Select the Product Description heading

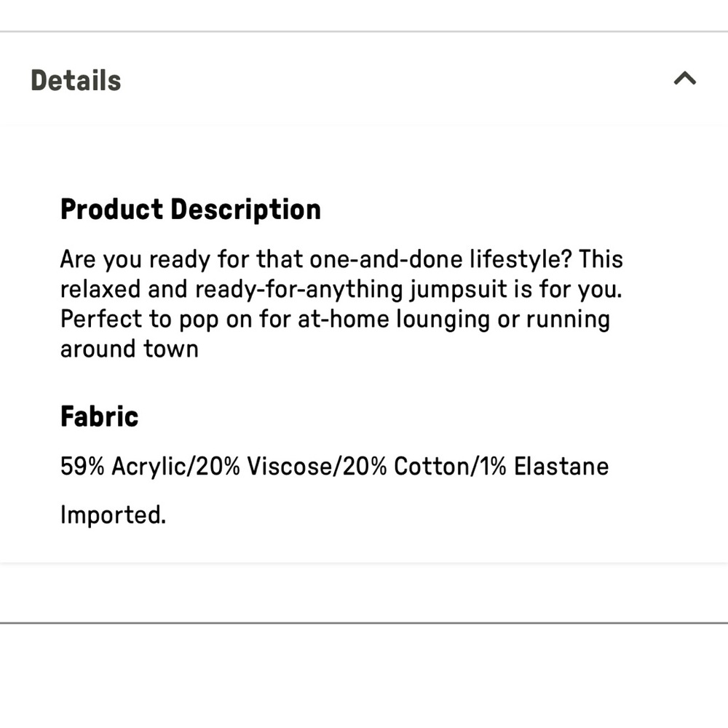tap(190, 210)
